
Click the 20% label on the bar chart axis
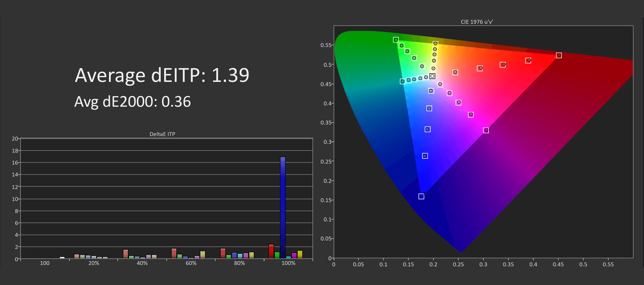coord(94,263)
